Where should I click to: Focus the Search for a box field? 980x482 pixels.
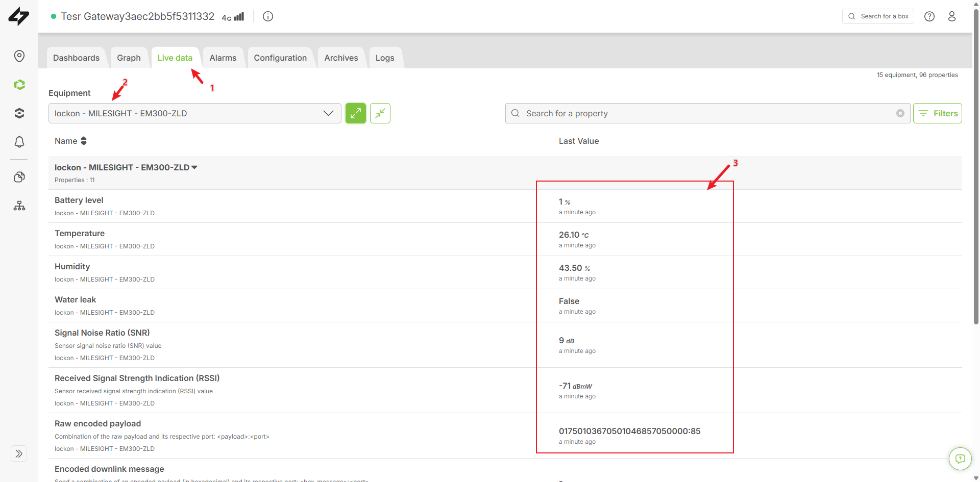click(878, 16)
